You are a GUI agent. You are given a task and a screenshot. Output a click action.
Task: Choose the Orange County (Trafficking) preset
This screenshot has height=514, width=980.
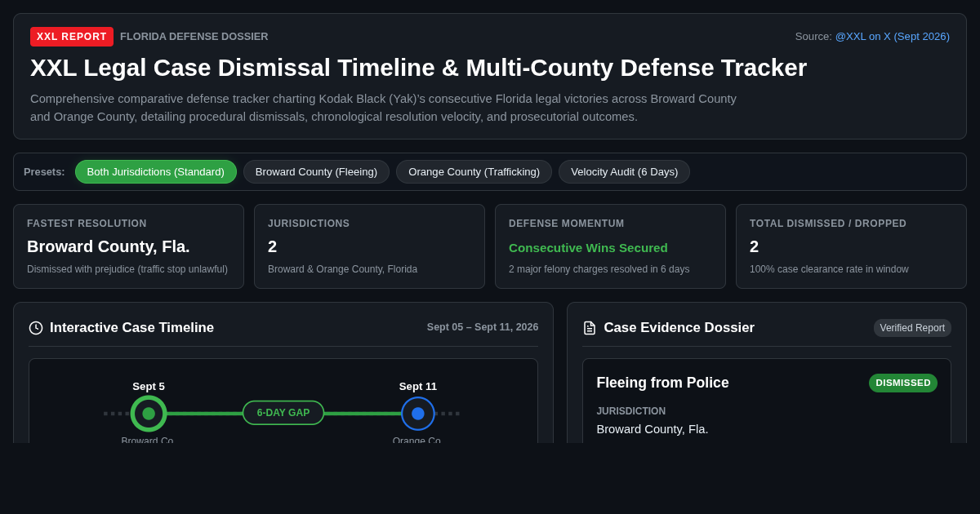(474, 171)
